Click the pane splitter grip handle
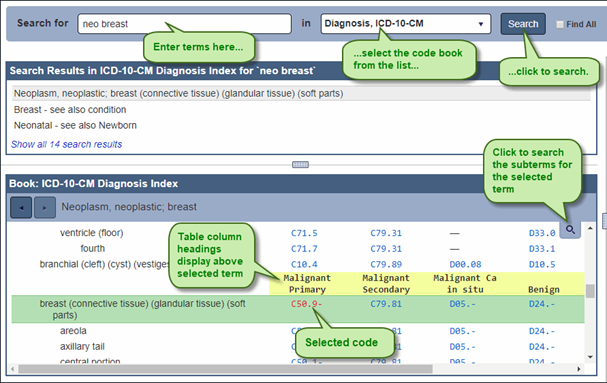This screenshot has width=607, height=383. pos(300,165)
